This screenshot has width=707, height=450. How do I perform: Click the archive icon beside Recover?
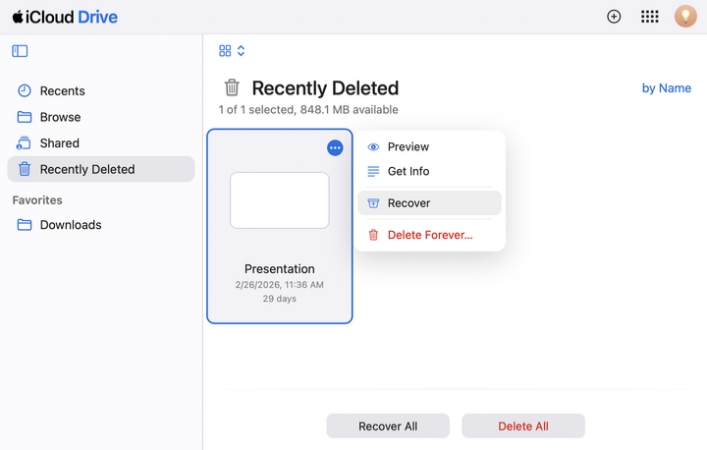point(373,203)
